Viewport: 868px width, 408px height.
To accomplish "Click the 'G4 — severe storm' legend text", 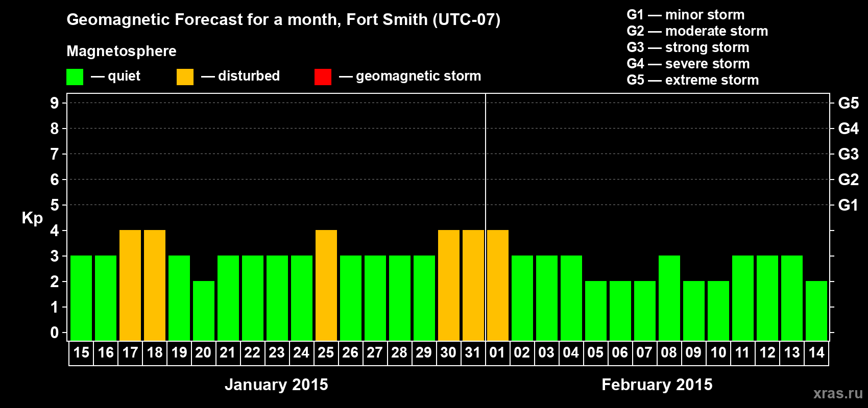I will (688, 64).
